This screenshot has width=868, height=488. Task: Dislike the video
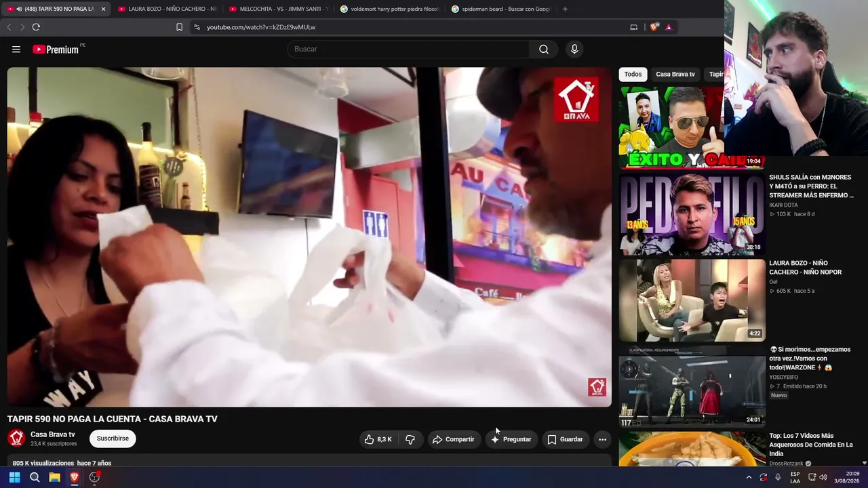[x=410, y=439]
